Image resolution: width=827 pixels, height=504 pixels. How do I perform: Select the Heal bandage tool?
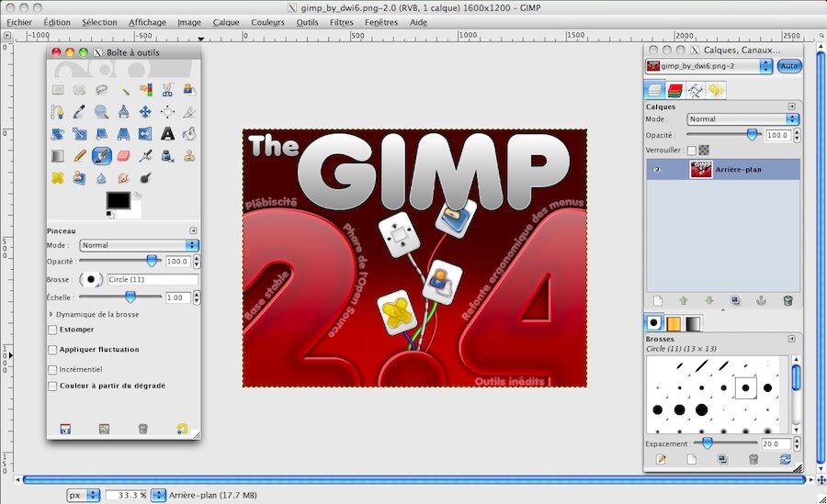pos(58,178)
